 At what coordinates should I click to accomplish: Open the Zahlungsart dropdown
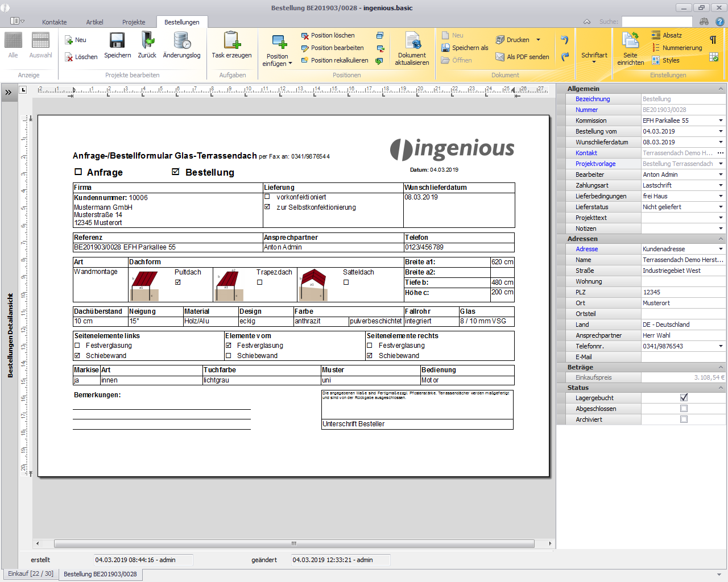coord(721,185)
